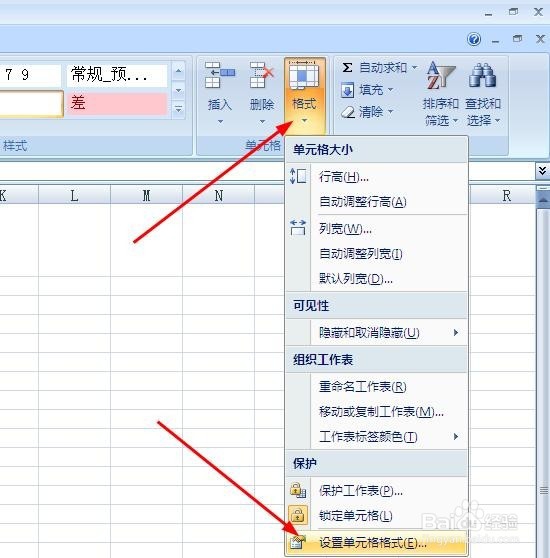Select column N header
The height and width of the screenshot is (558, 550).
(218, 195)
